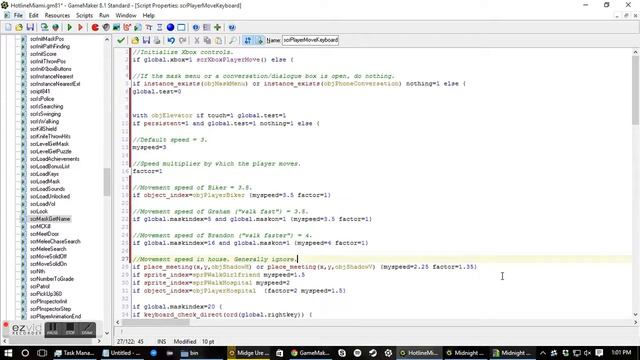
Task: Run the game normally (green arrow)
Action: pos(69,27)
